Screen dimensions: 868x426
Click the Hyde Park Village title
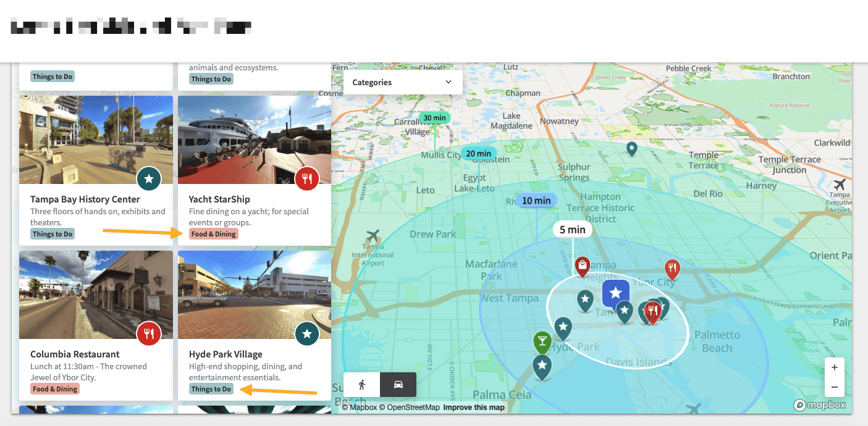pyautogui.click(x=225, y=354)
